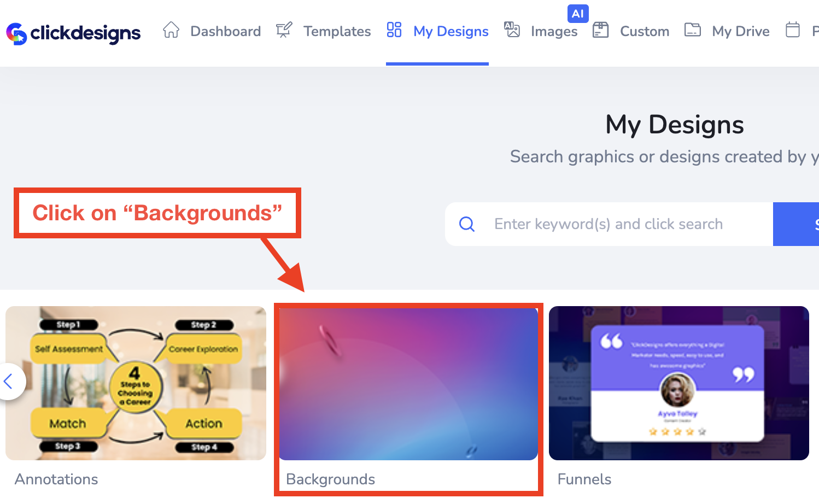Click the AI badge above Images
Image resolution: width=819 pixels, height=504 pixels.
[578, 14]
